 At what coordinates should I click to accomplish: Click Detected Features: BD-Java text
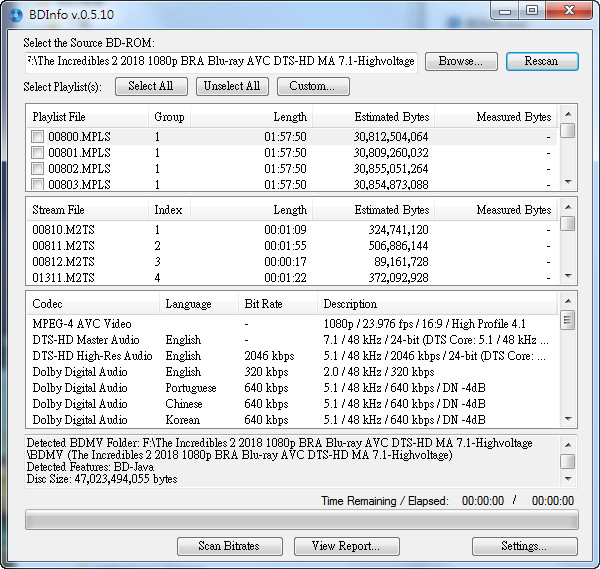click(x=90, y=467)
